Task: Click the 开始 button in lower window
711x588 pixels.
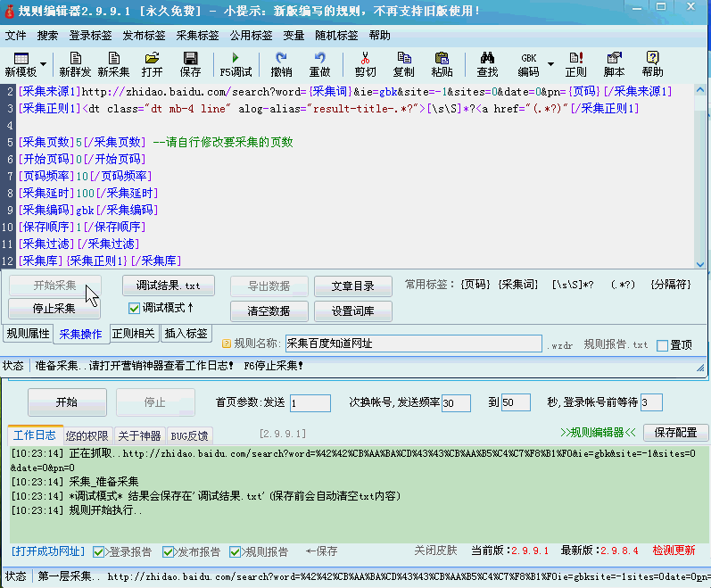Action: point(67,402)
